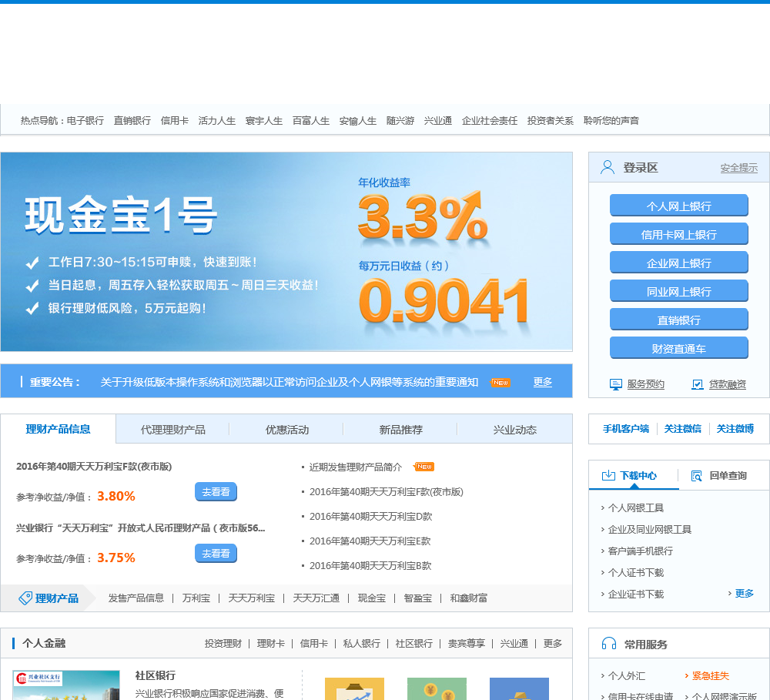This screenshot has height=700, width=770.
Task: Open 信用卡 in hot navigation
Action: [x=174, y=120]
